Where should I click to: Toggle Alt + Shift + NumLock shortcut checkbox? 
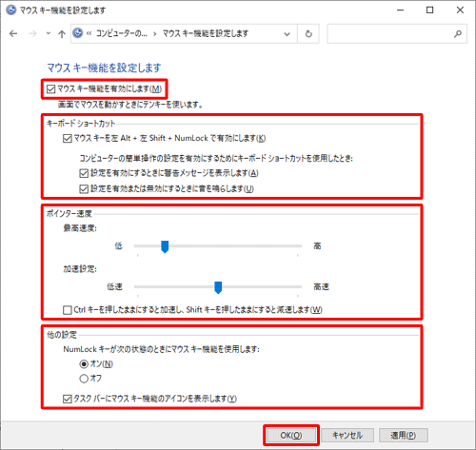(67, 139)
